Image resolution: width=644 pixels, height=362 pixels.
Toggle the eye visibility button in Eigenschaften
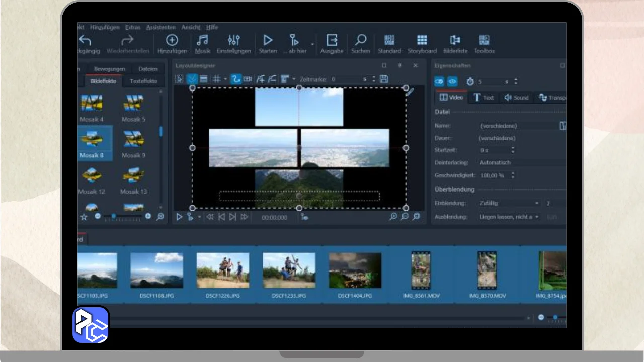(x=452, y=81)
